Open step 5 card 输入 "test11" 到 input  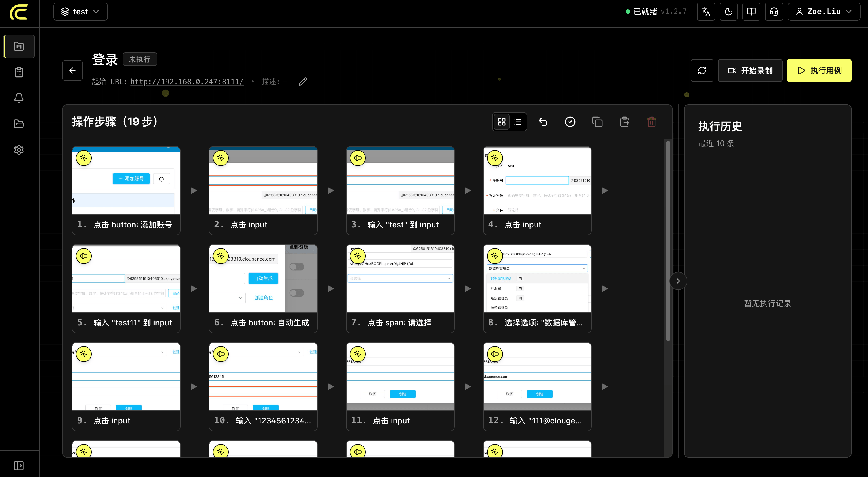126,289
